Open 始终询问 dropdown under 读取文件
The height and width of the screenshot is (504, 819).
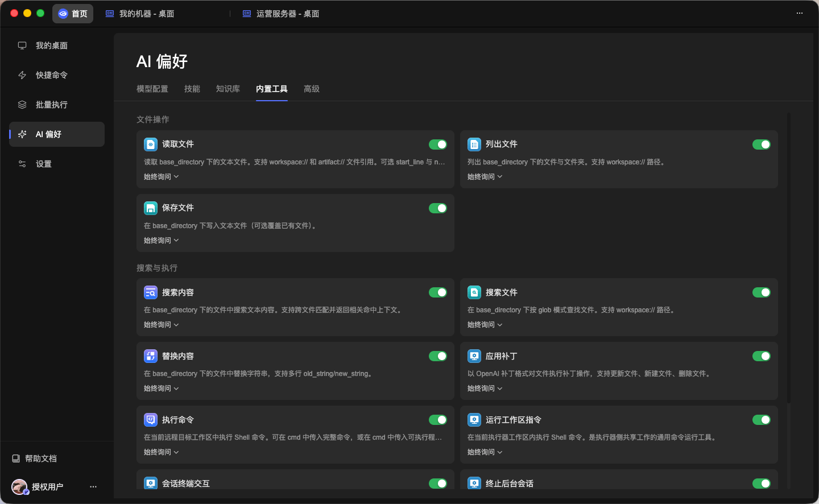tap(162, 177)
